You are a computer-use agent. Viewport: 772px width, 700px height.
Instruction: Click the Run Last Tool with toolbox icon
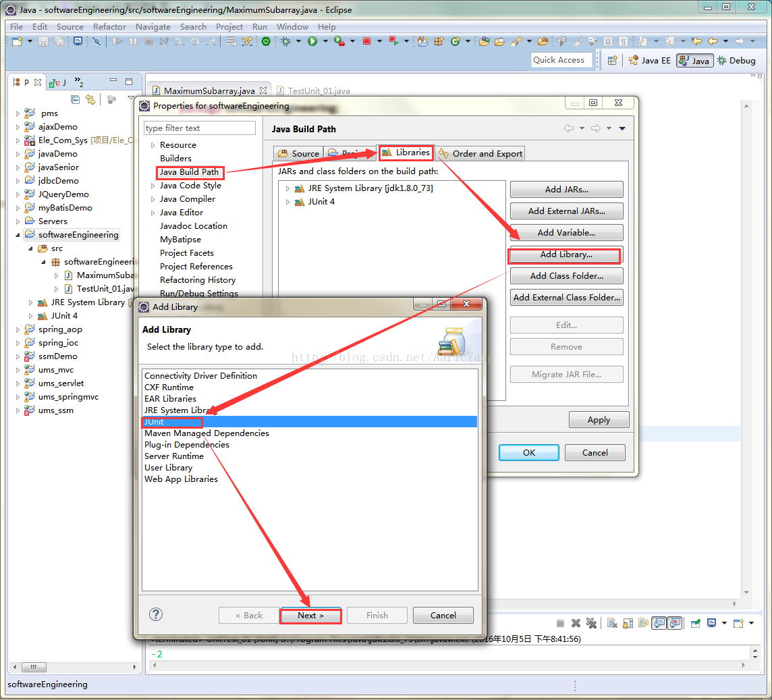tap(339, 41)
